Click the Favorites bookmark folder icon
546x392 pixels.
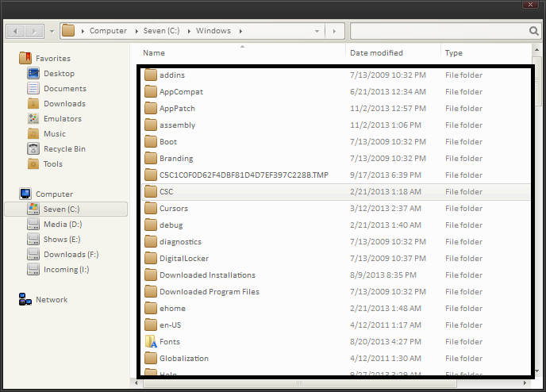point(25,58)
